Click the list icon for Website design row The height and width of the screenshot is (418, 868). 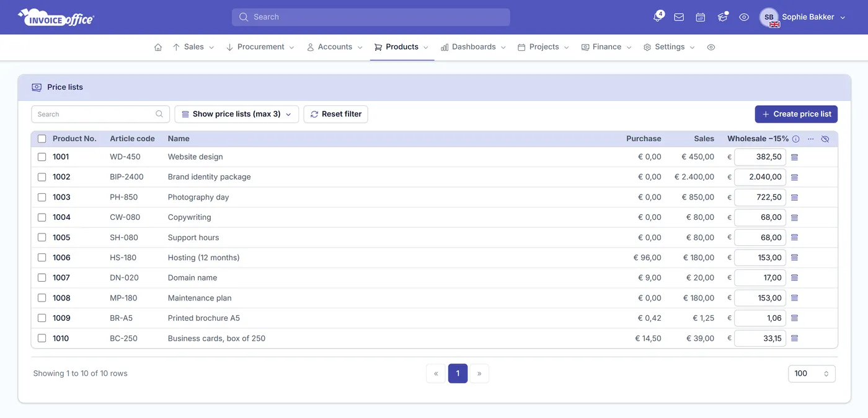(x=795, y=157)
